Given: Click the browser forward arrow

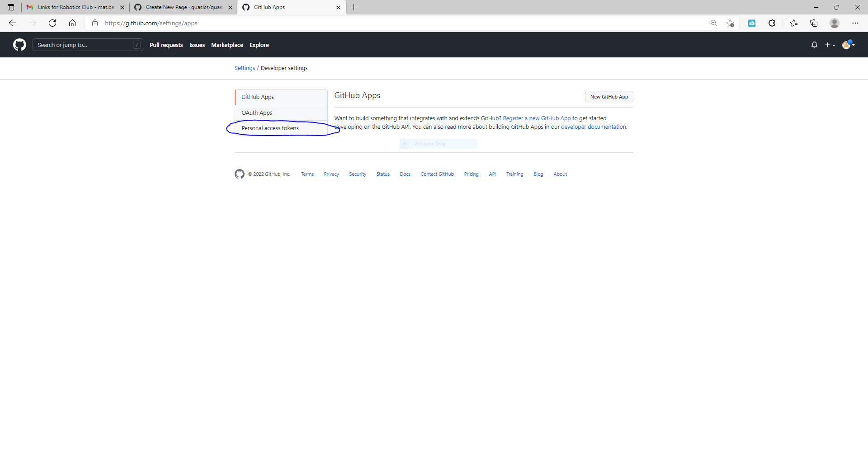Looking at the screenshot, I should click(33, 23).
